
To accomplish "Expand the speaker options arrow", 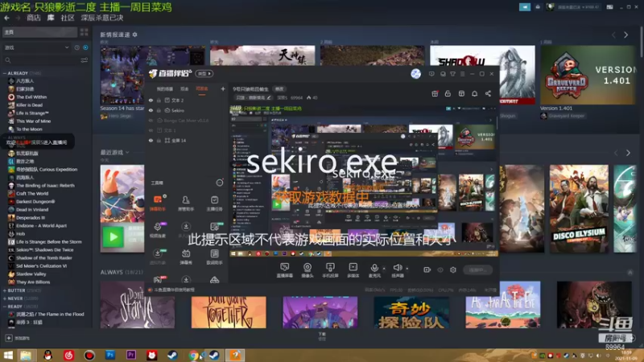I will (407, 269).
